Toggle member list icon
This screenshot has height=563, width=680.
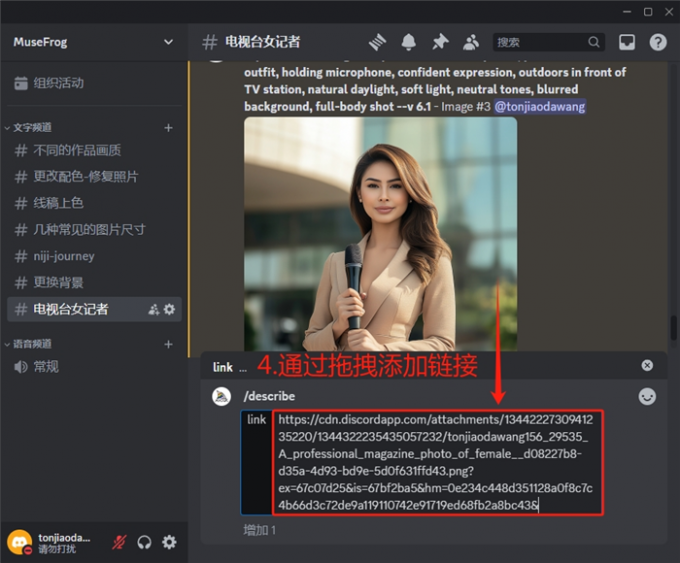tap(471, 42)
